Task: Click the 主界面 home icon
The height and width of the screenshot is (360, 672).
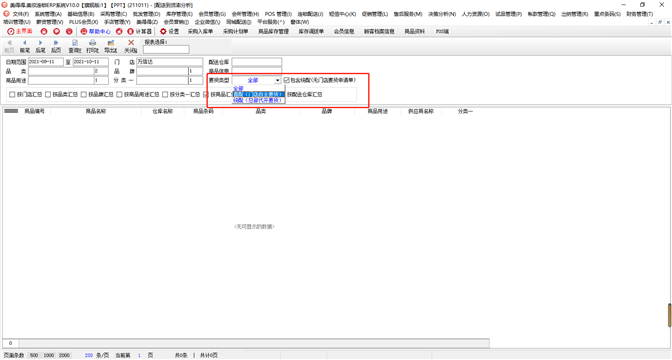Action: click(x=20, y=31)
